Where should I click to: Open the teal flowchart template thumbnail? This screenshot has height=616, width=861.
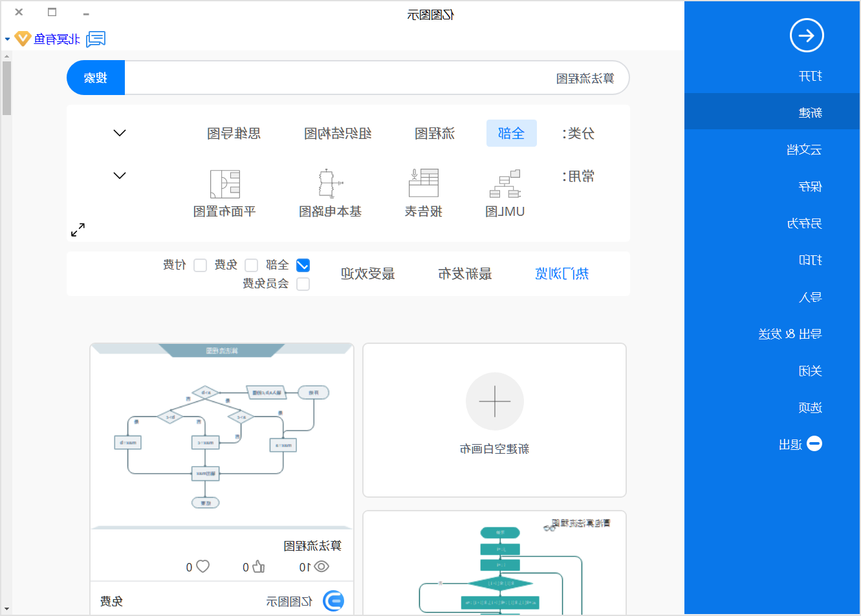pos(495,562)
